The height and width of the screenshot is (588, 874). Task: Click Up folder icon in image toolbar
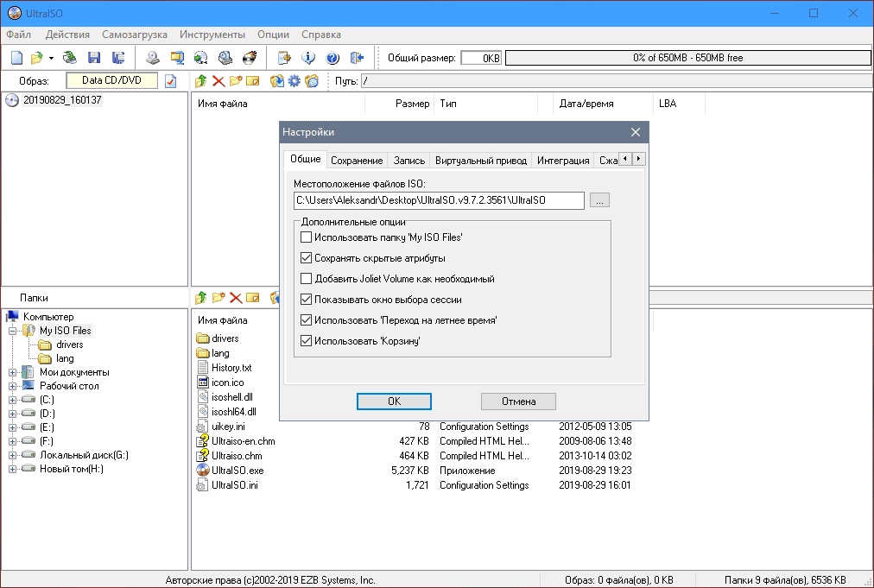pos(200,81)
